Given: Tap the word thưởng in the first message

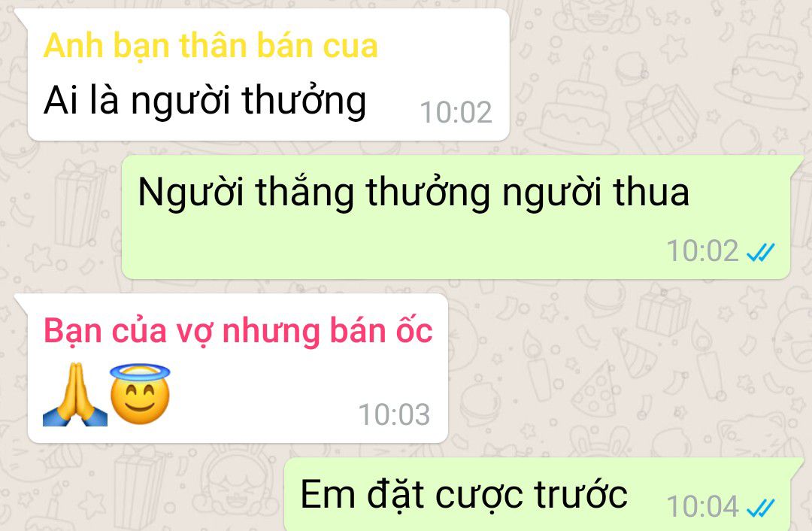Looking at the screenshot, I should (304, 100).
